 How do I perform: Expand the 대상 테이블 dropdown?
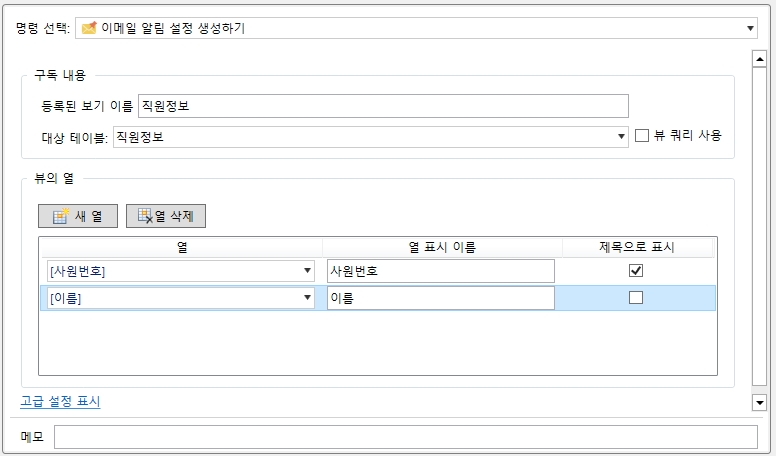(622, 137)
